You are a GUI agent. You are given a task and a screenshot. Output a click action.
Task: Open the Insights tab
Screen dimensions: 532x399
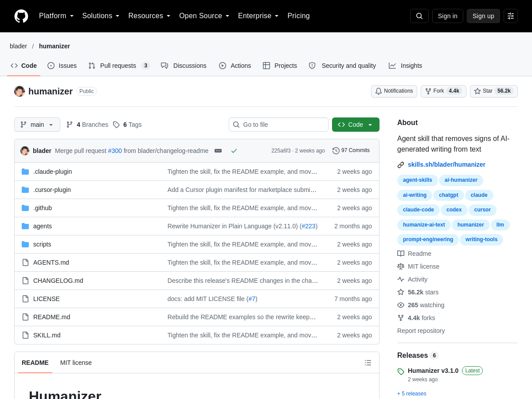(405, 66)
